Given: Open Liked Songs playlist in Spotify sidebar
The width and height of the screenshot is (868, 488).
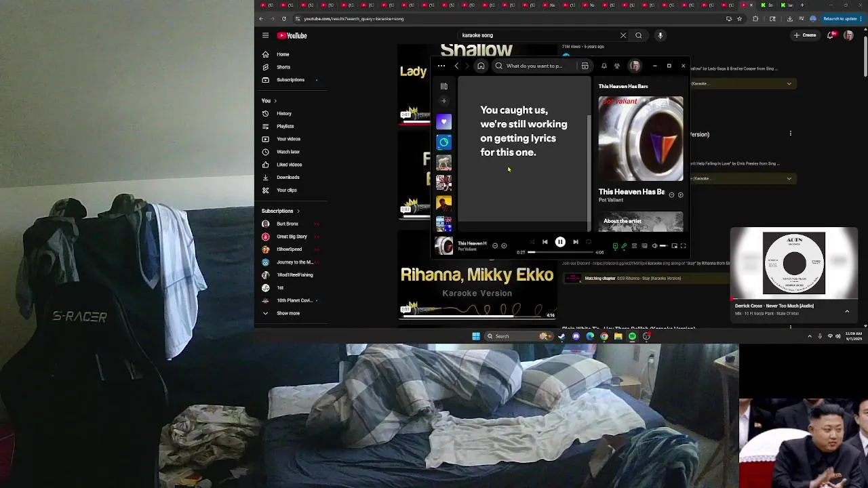Looking at the screenshot, I should pos(443,122).
